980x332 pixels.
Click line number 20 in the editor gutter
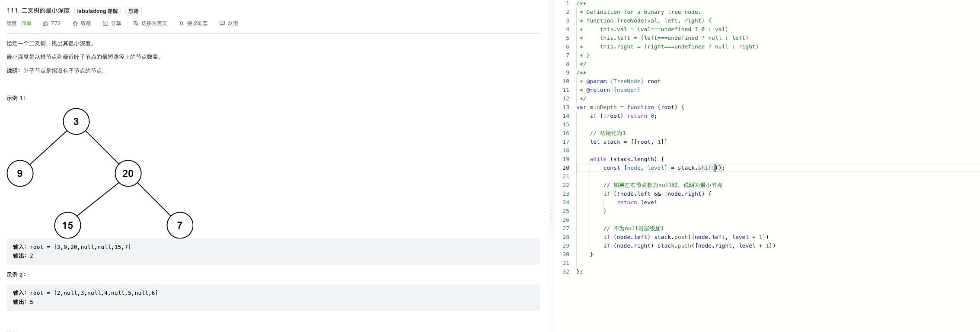[566, 168]
